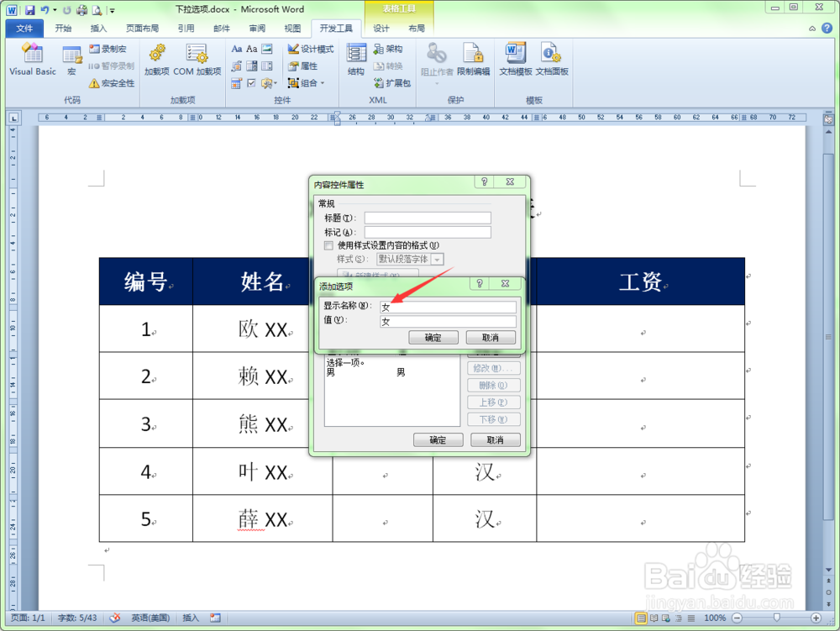The image size is (840, 631).
Task: Open print preview from the quick access toolbar
Action: 97,9
